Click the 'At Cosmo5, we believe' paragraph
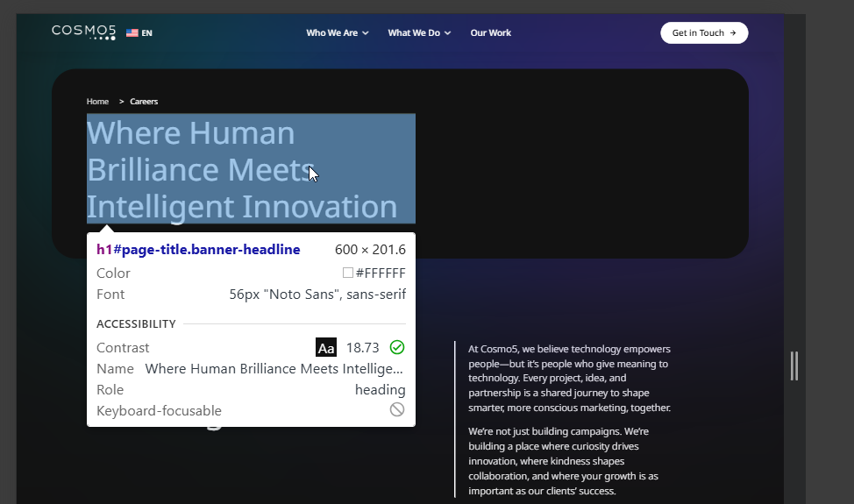854x504 pixels. click(x=570, y=379)
